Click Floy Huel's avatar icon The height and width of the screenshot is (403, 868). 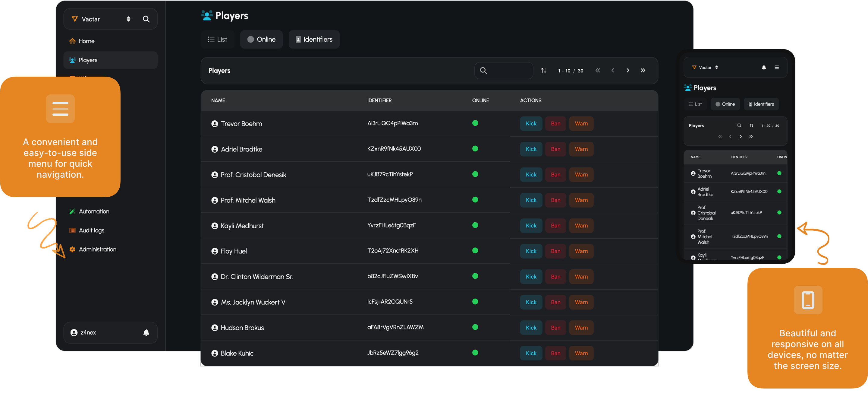pyautogui.click(x=215, y=251)
